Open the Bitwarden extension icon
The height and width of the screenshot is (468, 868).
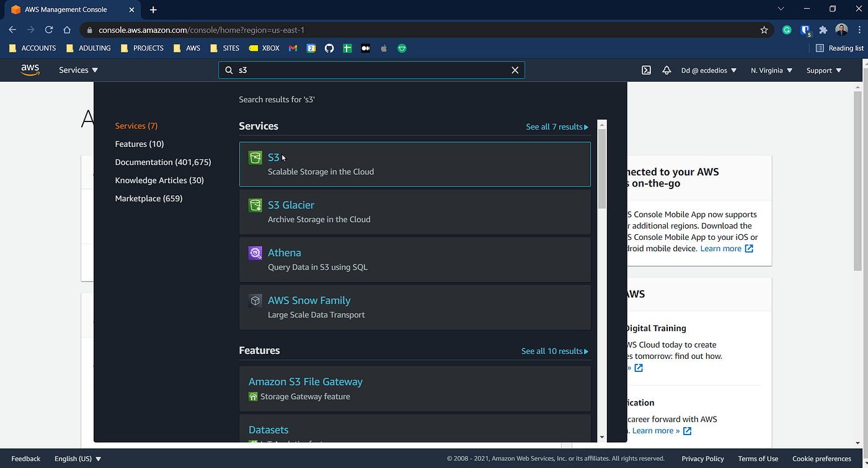805,30
